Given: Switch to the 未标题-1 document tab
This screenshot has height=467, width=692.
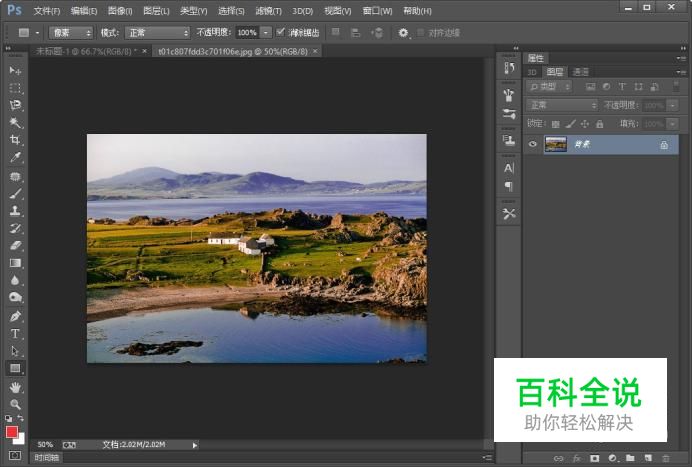Looking at the screenshot, I should 87,50.
